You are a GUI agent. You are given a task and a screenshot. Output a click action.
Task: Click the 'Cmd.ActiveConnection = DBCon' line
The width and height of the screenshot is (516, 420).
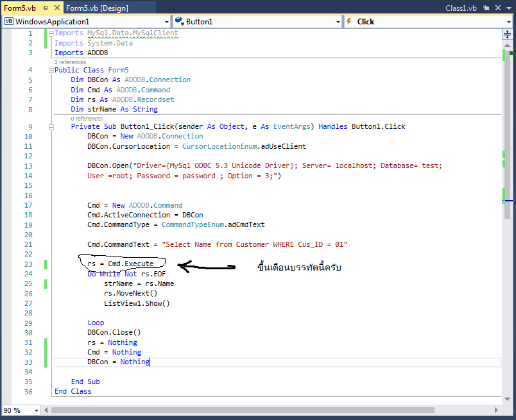tap(145, 215)
